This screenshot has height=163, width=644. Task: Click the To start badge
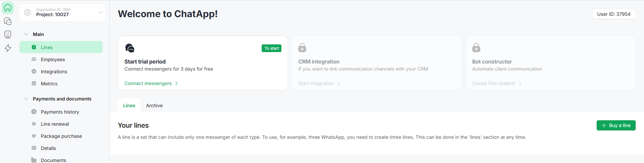pos(271,48)
